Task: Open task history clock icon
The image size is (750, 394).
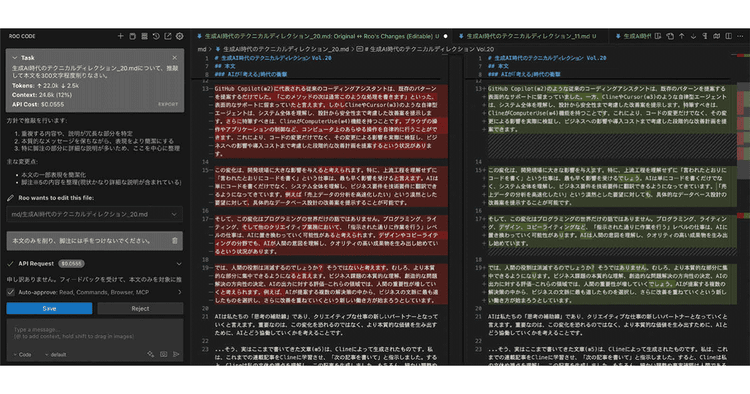Action: (156, 36)
